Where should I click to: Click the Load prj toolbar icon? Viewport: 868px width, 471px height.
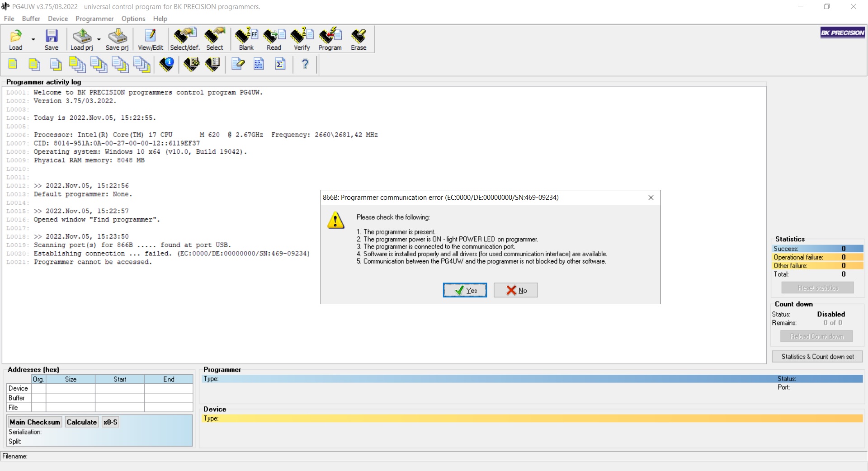click(82, 39)
